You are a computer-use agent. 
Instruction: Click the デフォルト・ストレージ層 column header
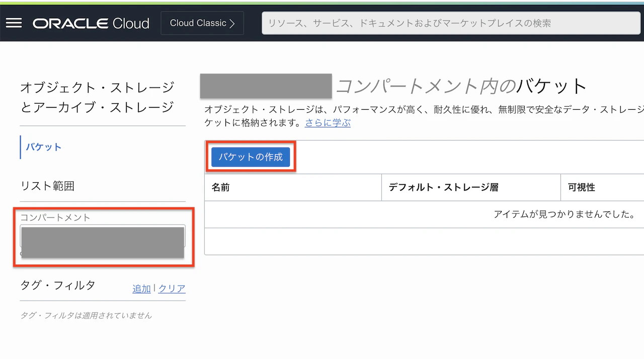coord(471,187)
